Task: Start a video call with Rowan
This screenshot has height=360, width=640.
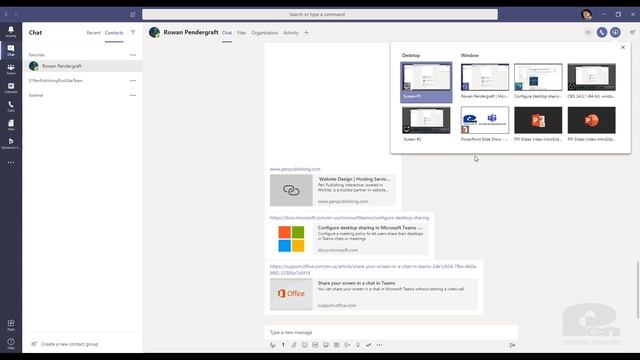Action: pyautogui.click(x=588, y=32)
